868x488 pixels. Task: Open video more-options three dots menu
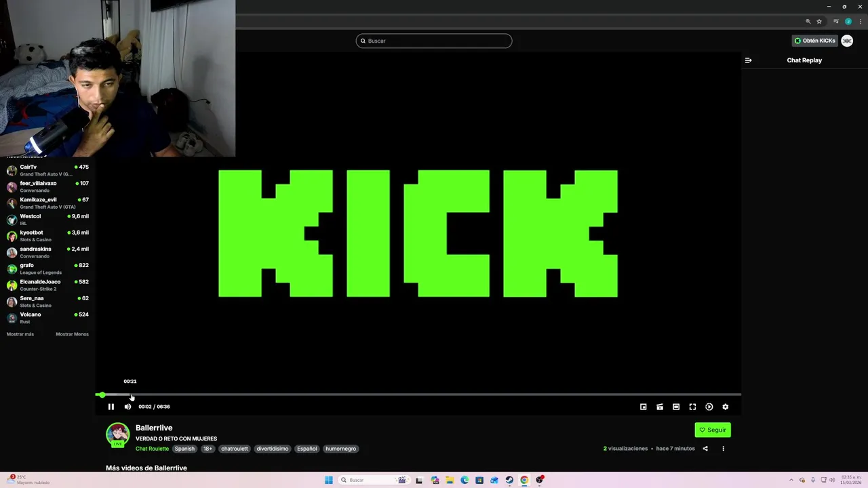point(723,449)
